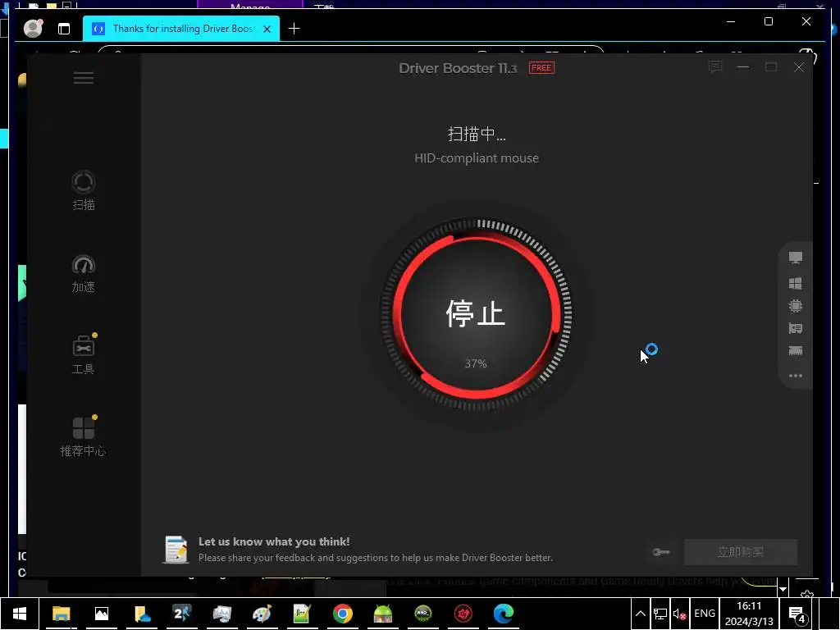Show graphics card info in side panel
840x630 pixels.
click(796, 328)
